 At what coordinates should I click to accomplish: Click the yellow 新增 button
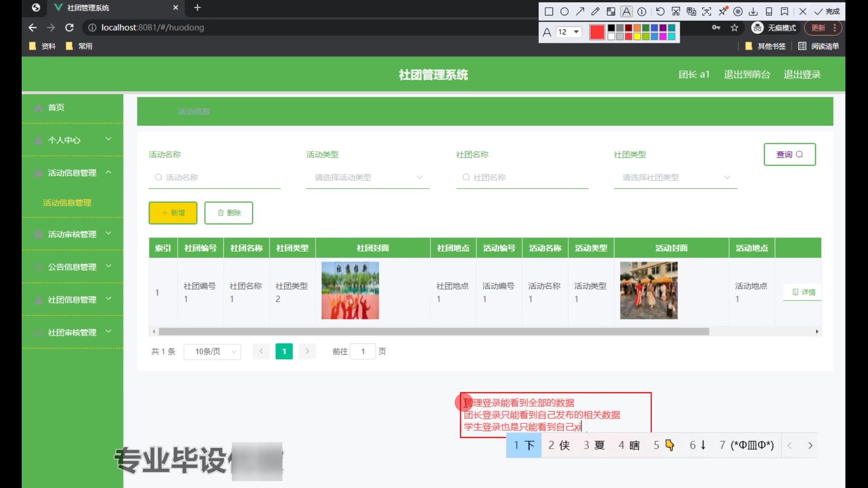point(173,213)
